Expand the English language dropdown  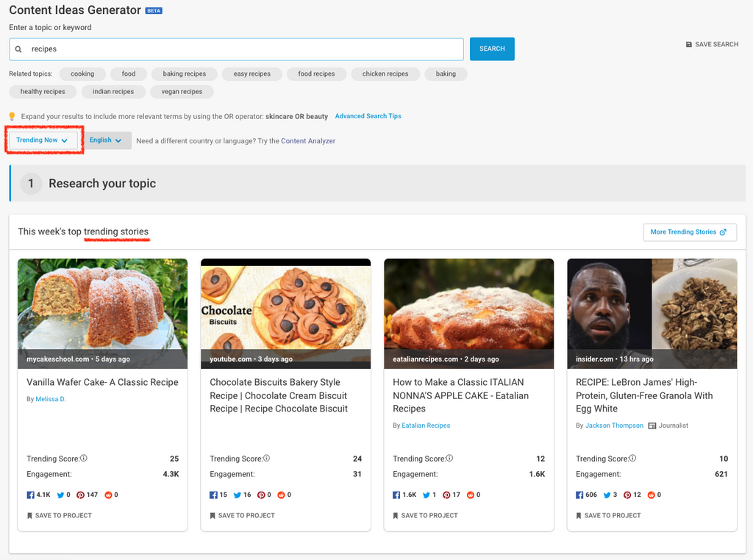106,140
